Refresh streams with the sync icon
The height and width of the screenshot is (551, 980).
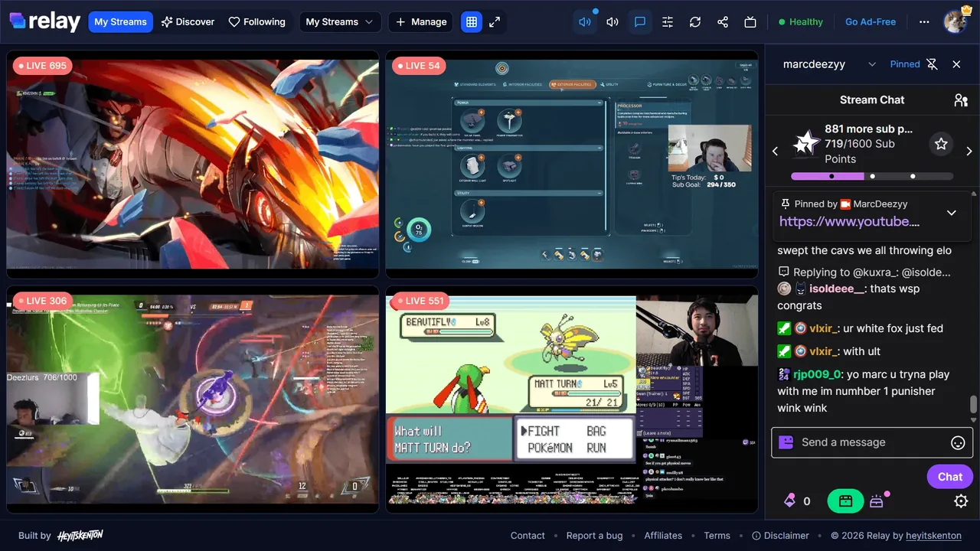695,22
